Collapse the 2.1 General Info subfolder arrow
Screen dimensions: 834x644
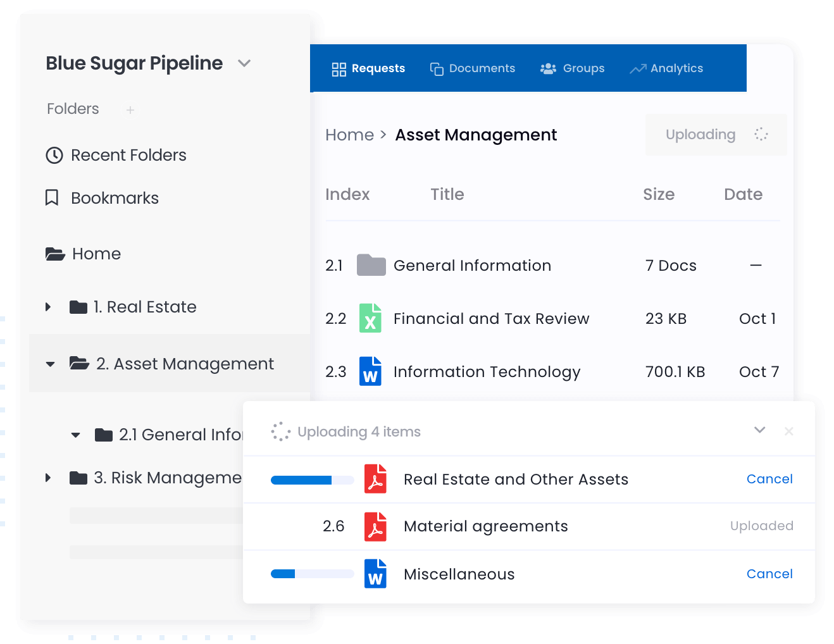click(x=76, y=435)
